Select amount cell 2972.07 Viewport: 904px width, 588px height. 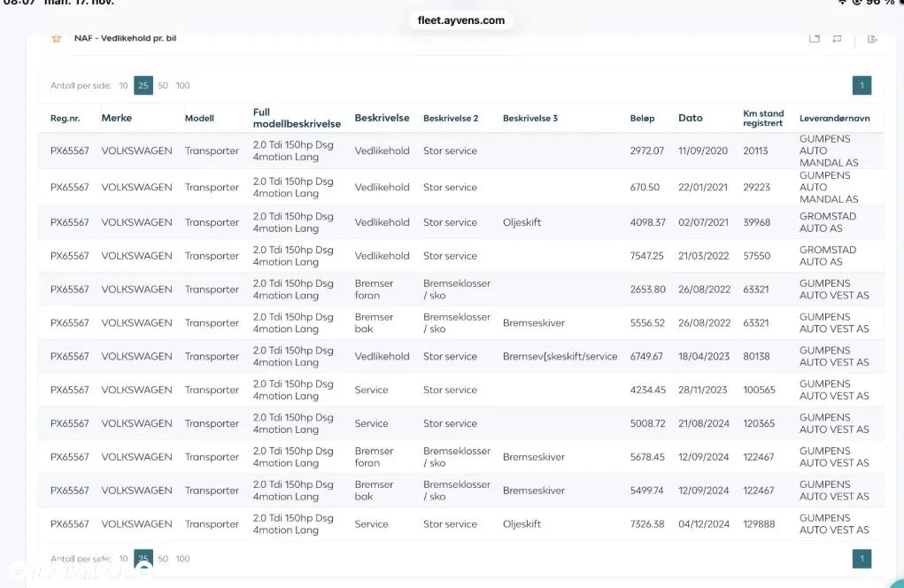(x=647, y=151)
